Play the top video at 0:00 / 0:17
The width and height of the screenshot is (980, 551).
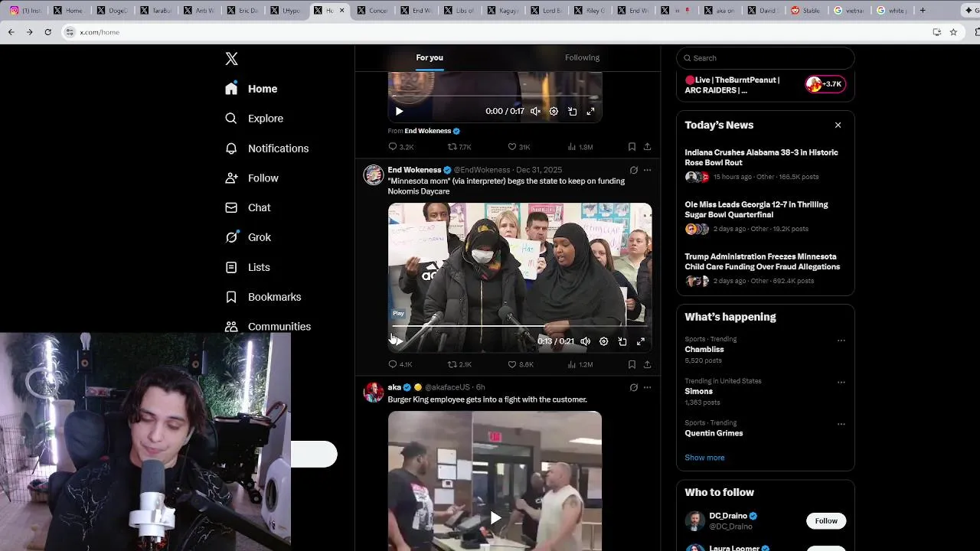399,111
